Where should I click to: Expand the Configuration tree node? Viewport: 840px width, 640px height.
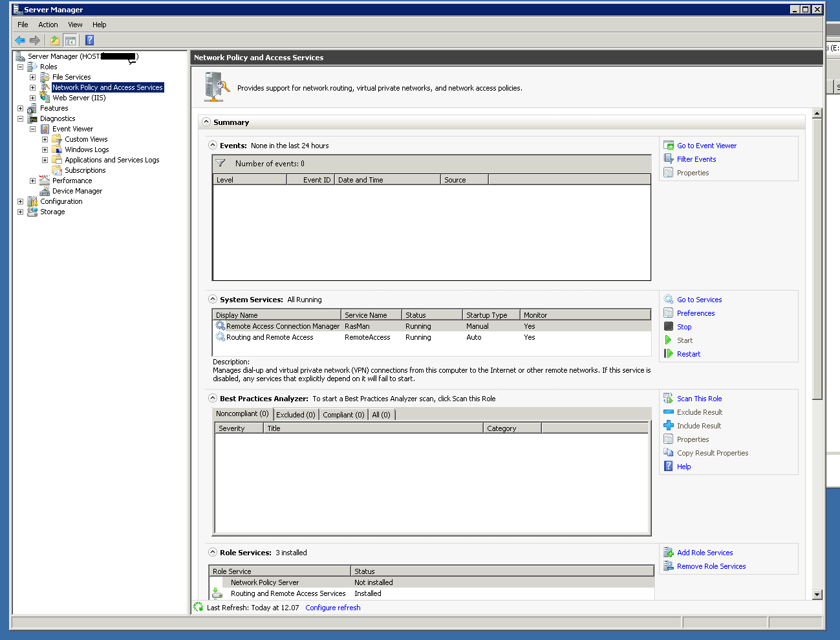tap(20, 201)
